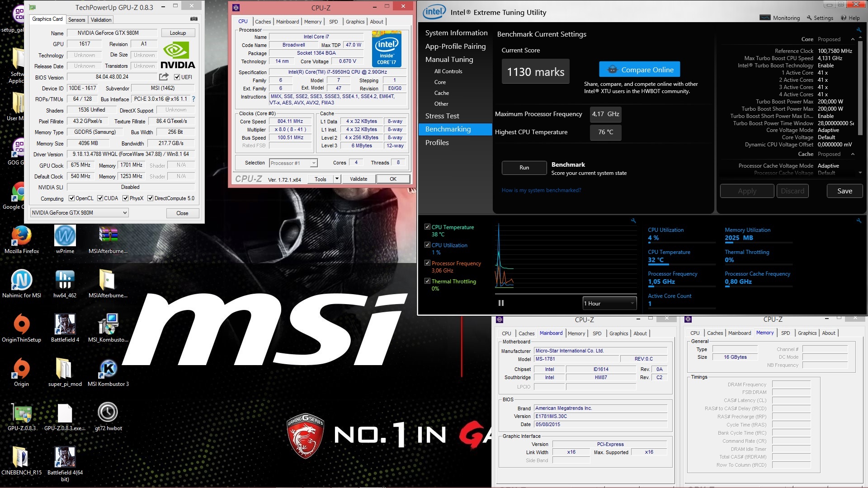
Task: Open System Information in XTU sidebar
Action: pos(456,33)
